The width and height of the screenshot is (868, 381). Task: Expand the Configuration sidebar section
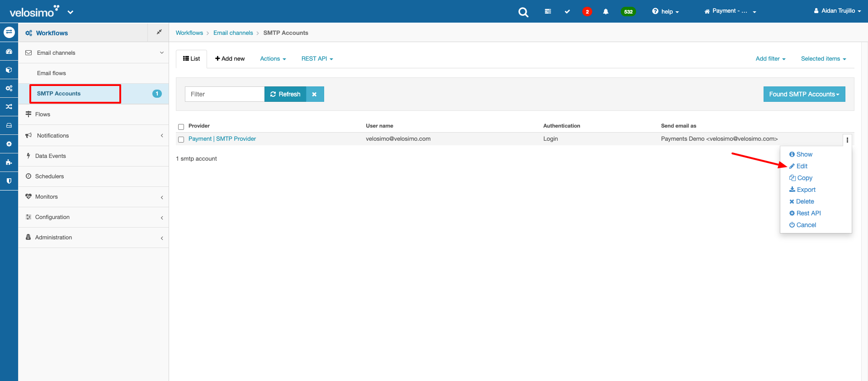tap(93, 217)
